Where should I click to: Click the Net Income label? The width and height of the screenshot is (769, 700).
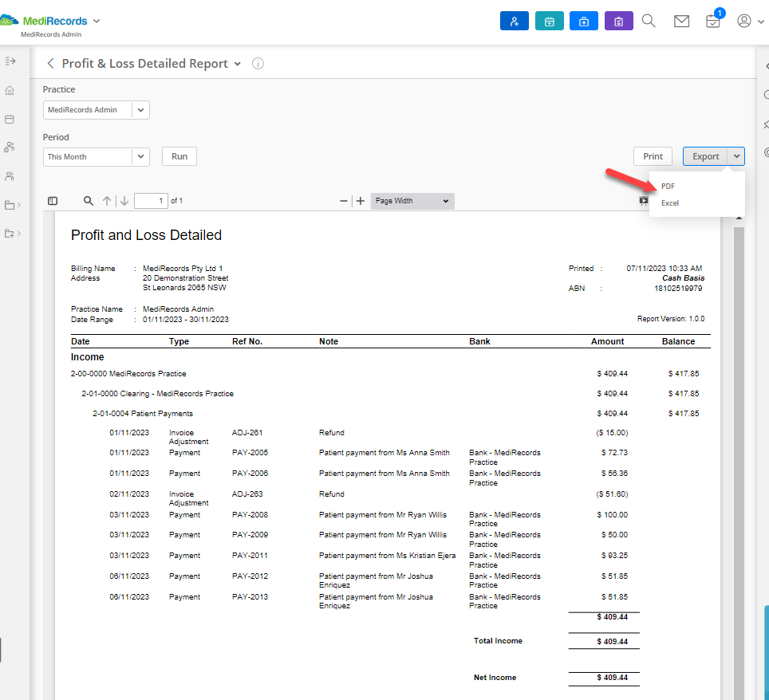point(495,678)
